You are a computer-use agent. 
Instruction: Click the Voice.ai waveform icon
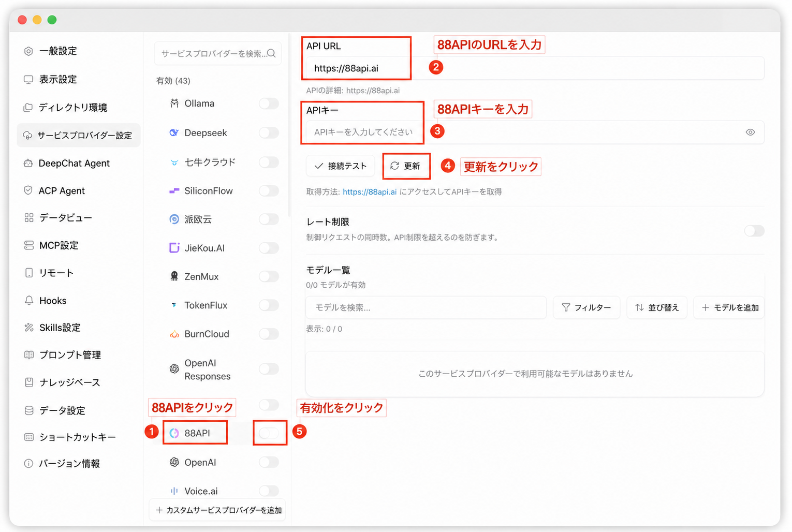coord(174,491)
